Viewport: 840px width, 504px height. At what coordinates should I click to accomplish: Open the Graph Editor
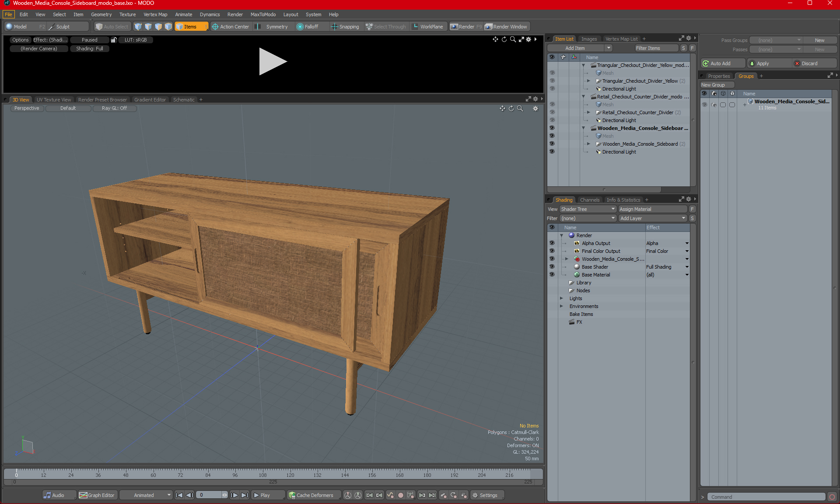coord(97,495)
